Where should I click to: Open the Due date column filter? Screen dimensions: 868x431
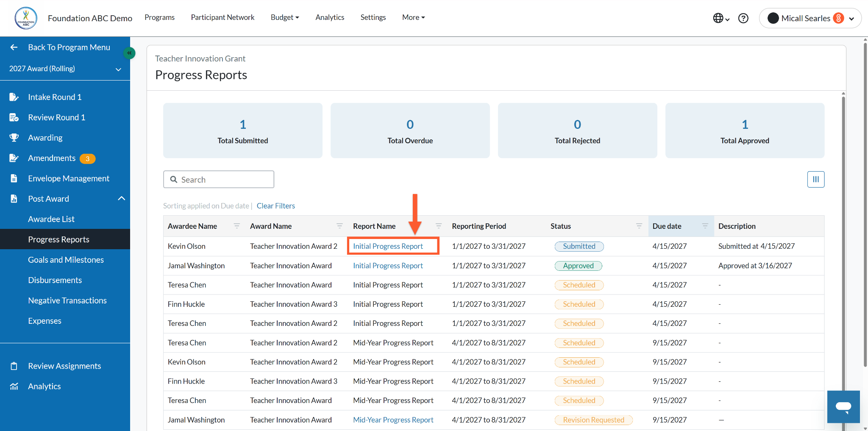(x=705, y=226)
